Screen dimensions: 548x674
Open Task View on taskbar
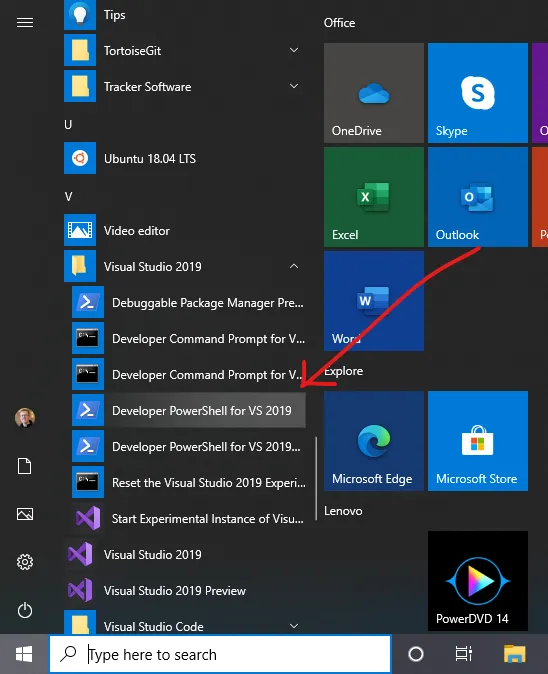click(464, 654)
